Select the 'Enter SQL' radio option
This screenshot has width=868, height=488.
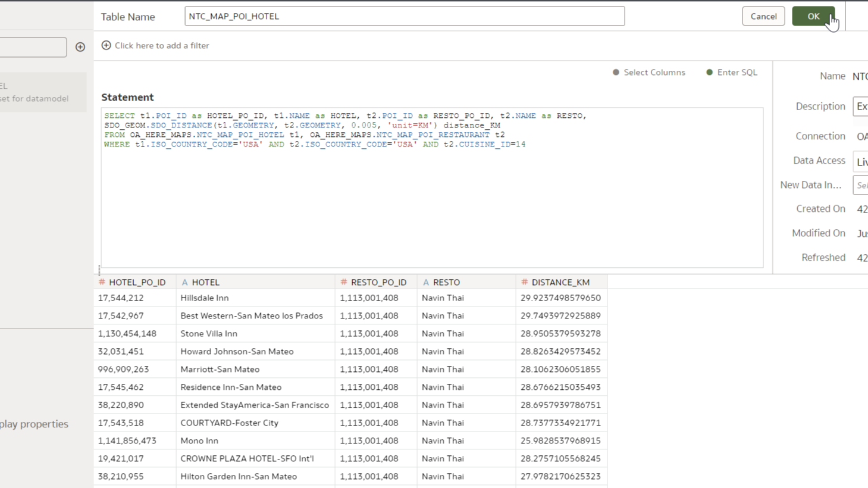709,73
